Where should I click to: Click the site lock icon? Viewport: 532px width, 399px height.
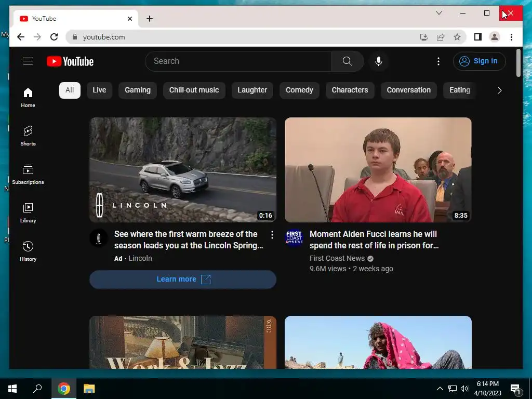click(75, 37)
